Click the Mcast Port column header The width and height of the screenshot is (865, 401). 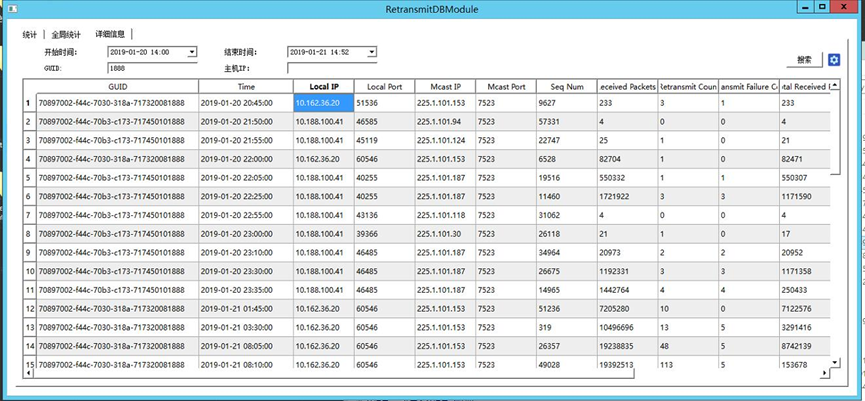click(x=506, y=87)
